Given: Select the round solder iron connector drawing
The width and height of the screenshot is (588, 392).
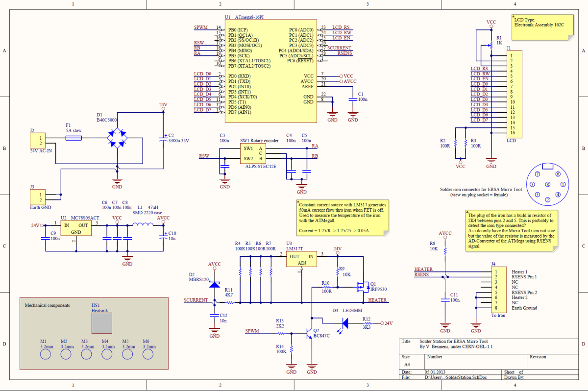Looking at the screenshot, I should (549, 185).
